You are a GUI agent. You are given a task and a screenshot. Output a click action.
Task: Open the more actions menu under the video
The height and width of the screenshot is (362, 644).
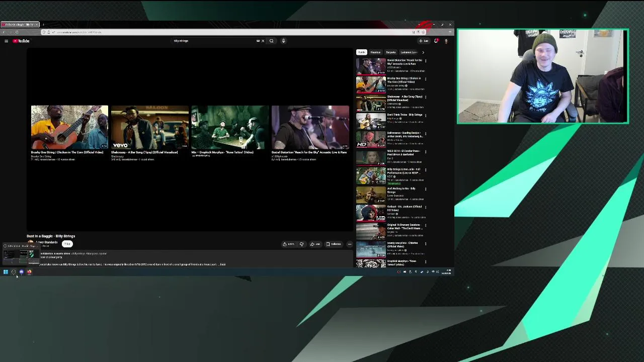coord(350,244)
